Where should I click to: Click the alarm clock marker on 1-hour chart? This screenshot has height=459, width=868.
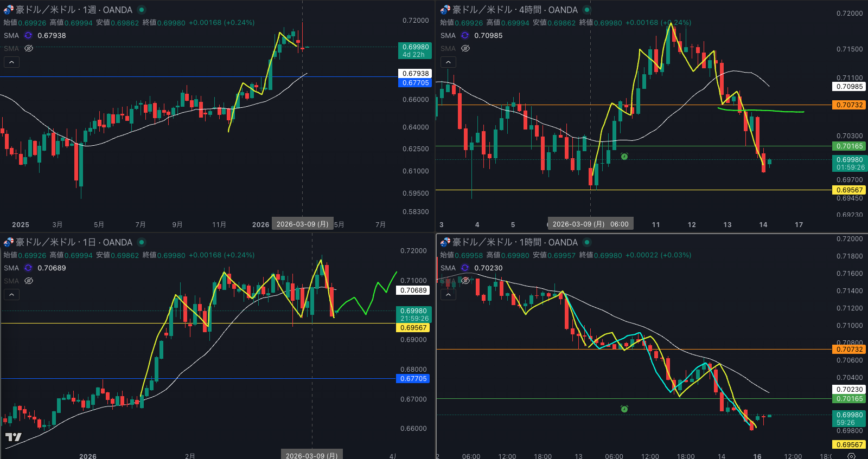click(624, 409)
